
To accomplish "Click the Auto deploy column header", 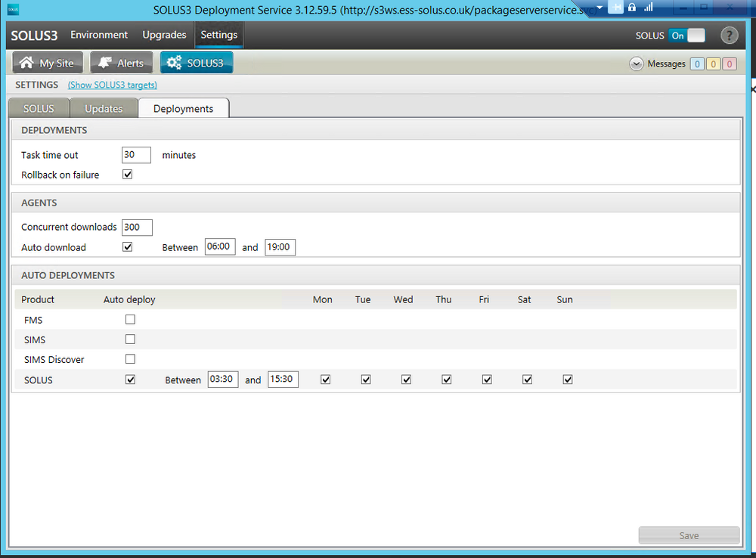I will (x=129, y=299).
